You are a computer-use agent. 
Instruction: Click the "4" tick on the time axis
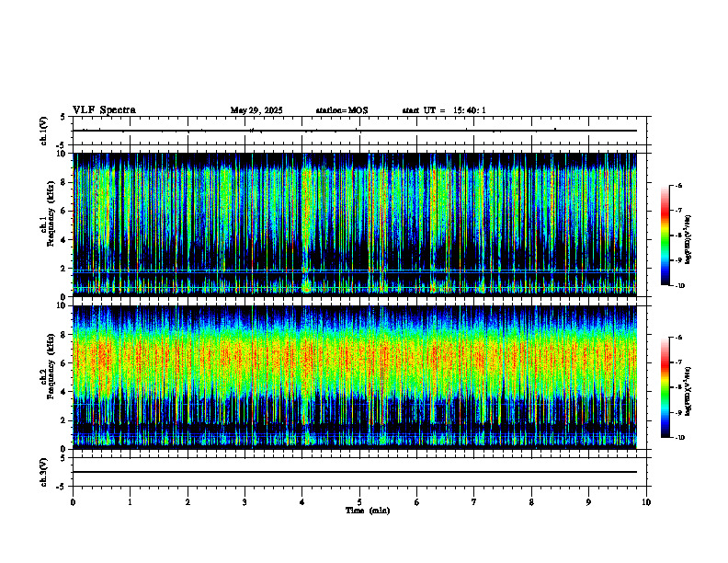(302, 502)
